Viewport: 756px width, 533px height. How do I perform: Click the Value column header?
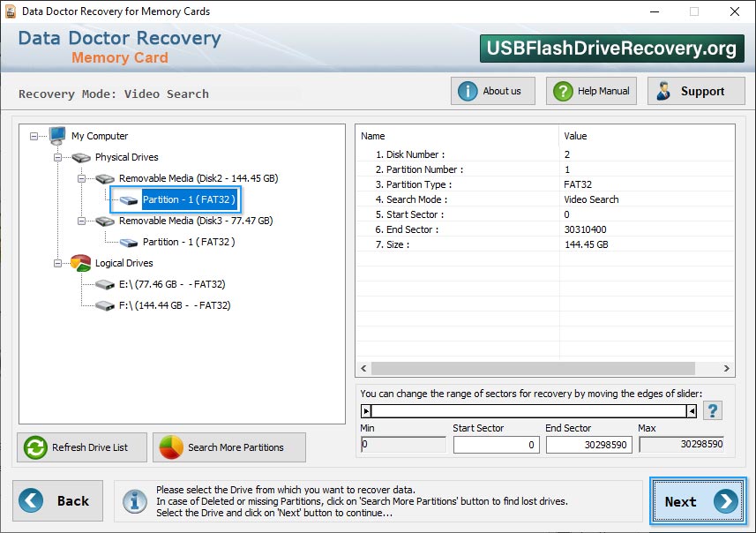647,136
